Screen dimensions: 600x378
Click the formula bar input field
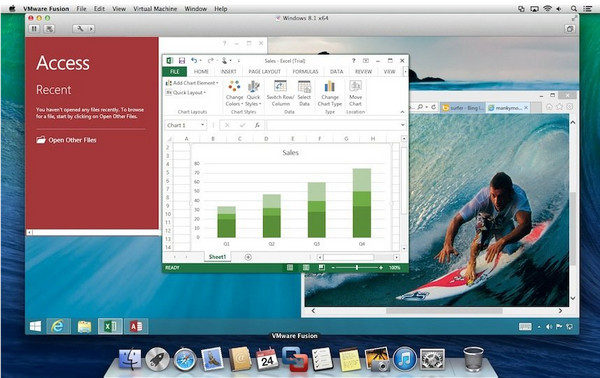pyautogui.click(x=334, y=125)
